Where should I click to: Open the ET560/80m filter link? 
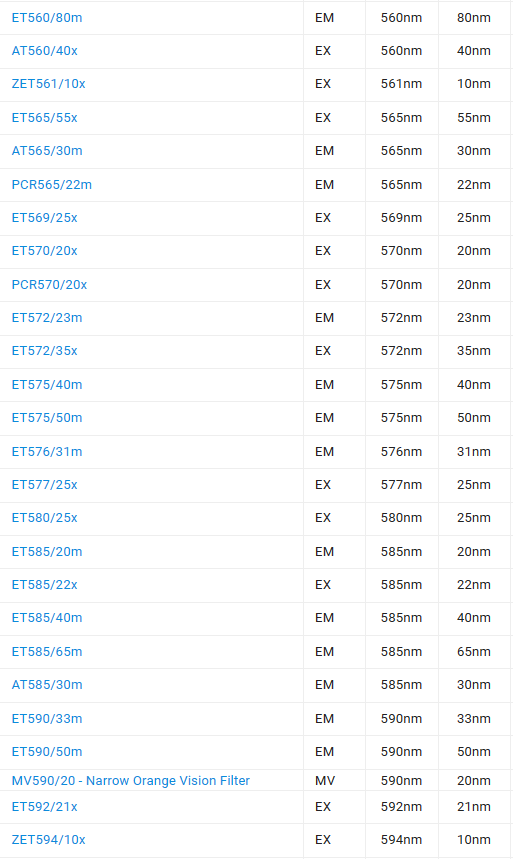pos(47,18)
